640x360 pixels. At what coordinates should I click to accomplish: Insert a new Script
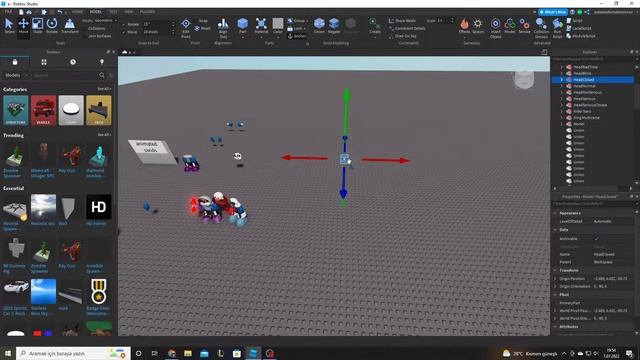click(574, 20)
